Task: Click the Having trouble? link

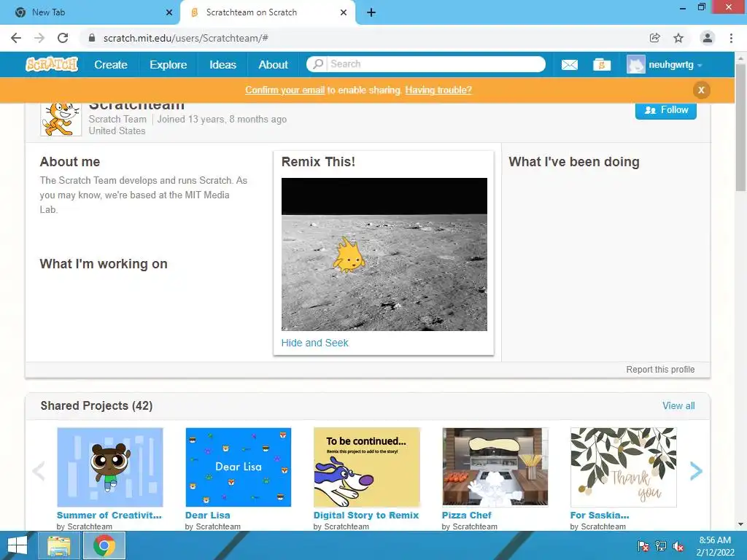Action: point(438,90)
